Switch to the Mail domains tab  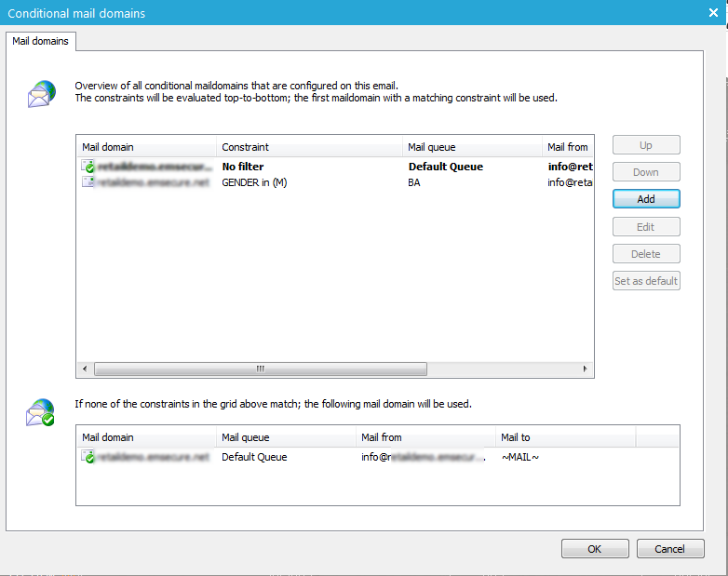click(x=38, y=42)
